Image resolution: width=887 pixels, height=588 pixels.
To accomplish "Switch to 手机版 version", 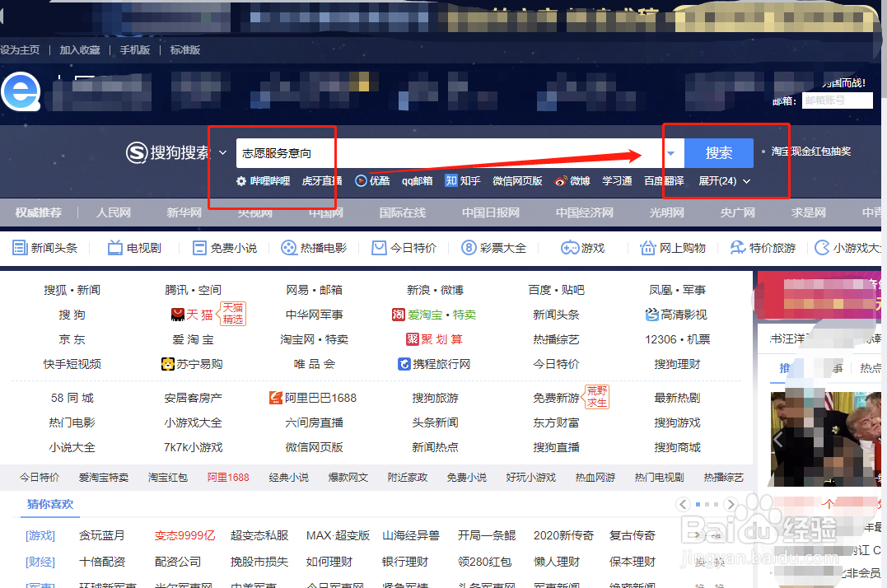I will pyautogui.click(x=134, y=49).
